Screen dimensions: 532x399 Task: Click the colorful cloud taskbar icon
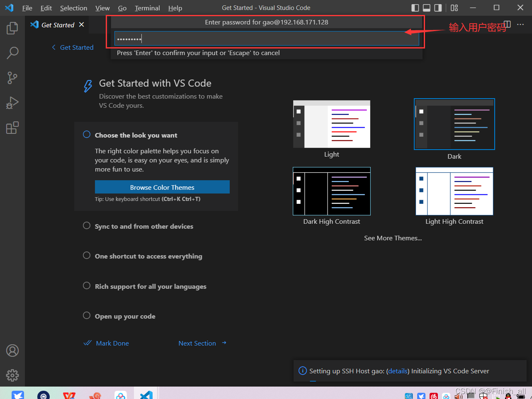click(121, 395)
